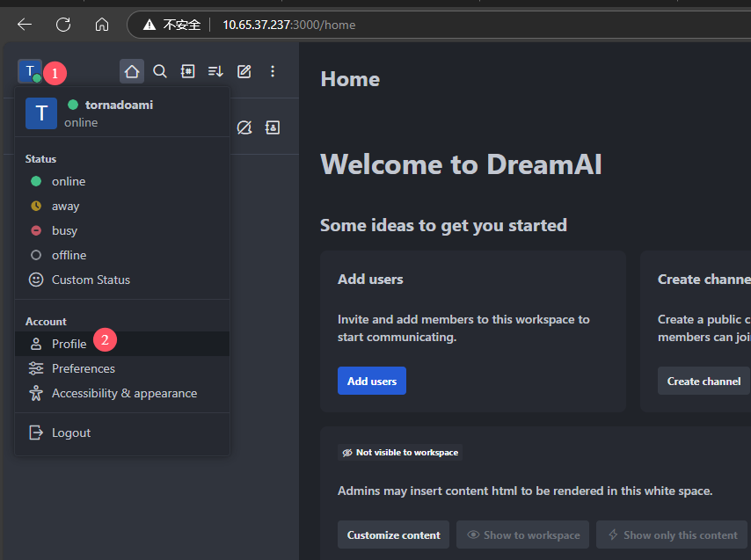Screen dimensions: 751x560
Task: Open the Profile account item
Action: [122, 344]
